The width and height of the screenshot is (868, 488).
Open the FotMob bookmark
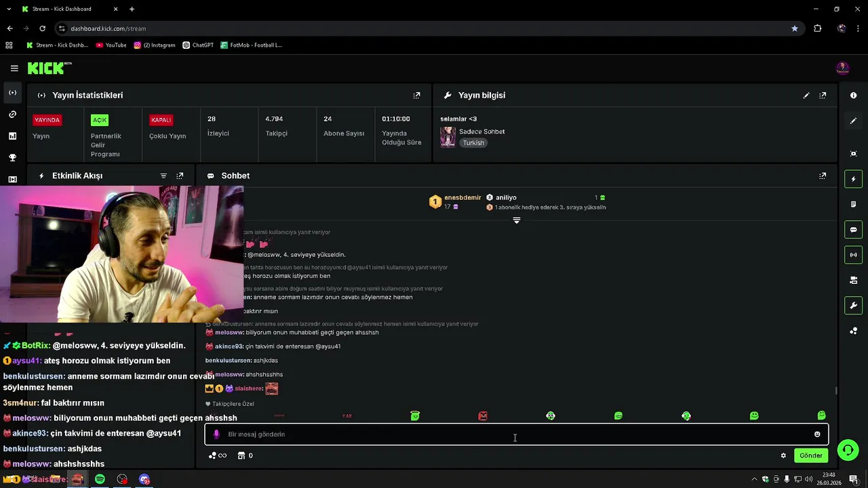click(x=251, y=45)
